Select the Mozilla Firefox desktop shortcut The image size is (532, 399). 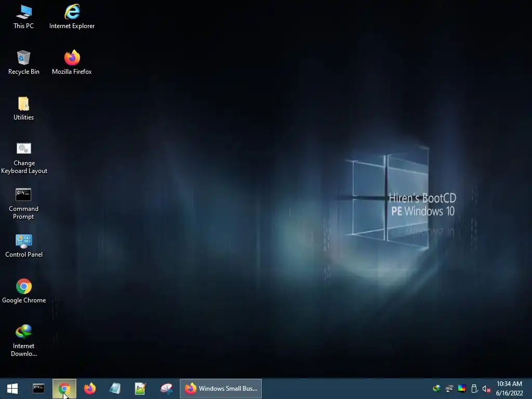coord(72,63)
